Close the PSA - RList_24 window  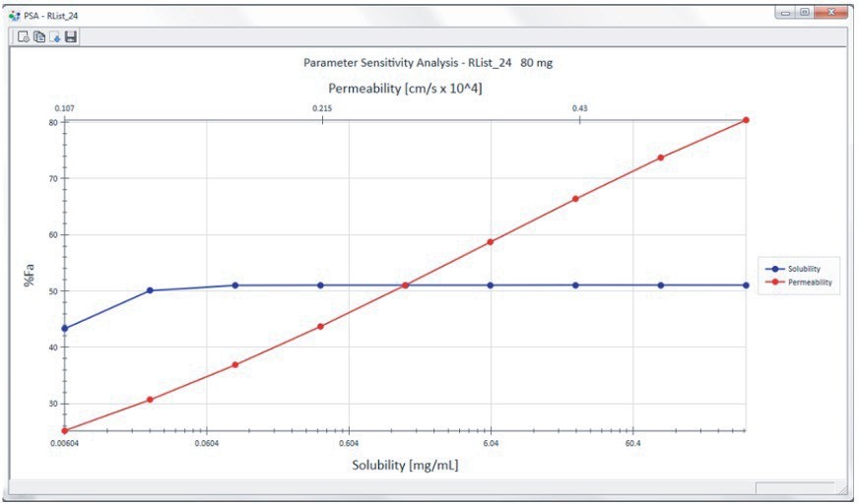pos(831,12)
